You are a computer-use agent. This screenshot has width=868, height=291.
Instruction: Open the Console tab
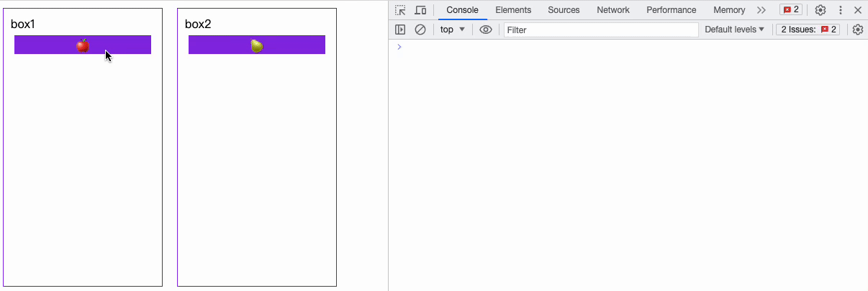462,10
